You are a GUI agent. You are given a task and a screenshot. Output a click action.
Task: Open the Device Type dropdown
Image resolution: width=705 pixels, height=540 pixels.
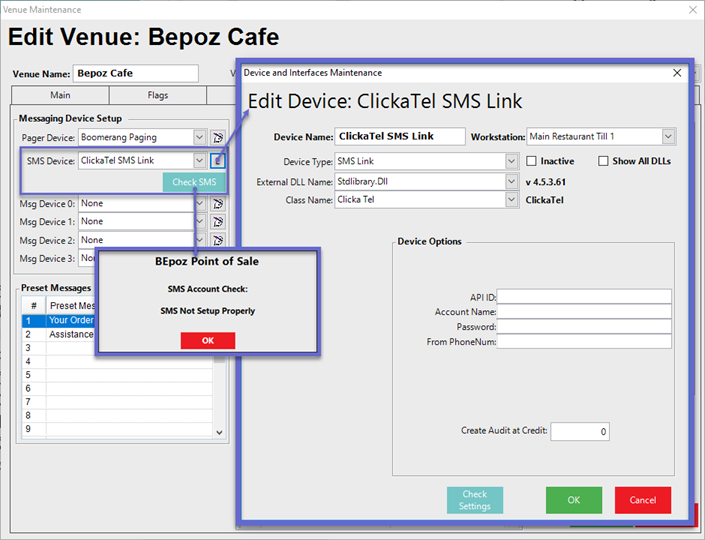510,161
